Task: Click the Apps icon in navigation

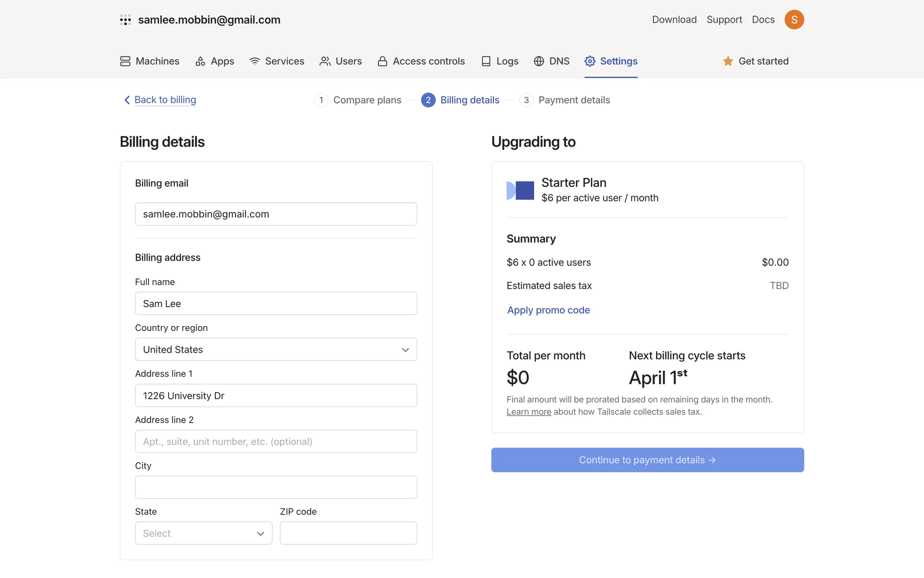Action: 200,61
